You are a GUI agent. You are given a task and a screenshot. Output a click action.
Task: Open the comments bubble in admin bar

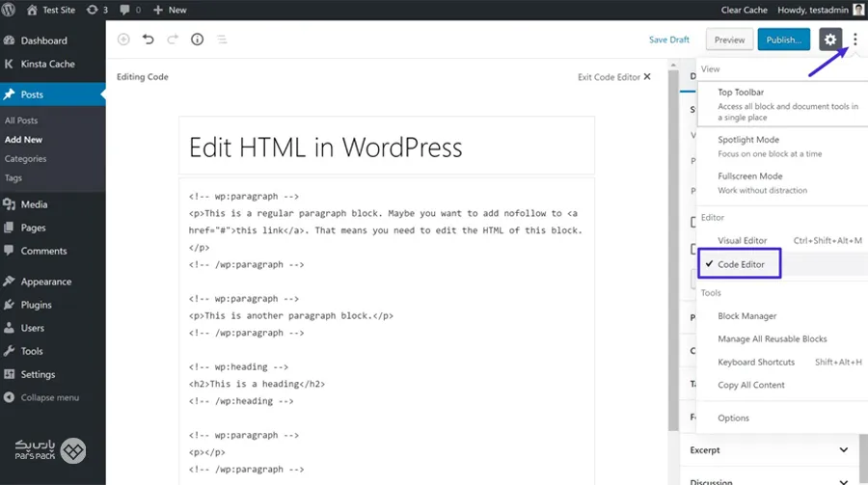[130, 10]
